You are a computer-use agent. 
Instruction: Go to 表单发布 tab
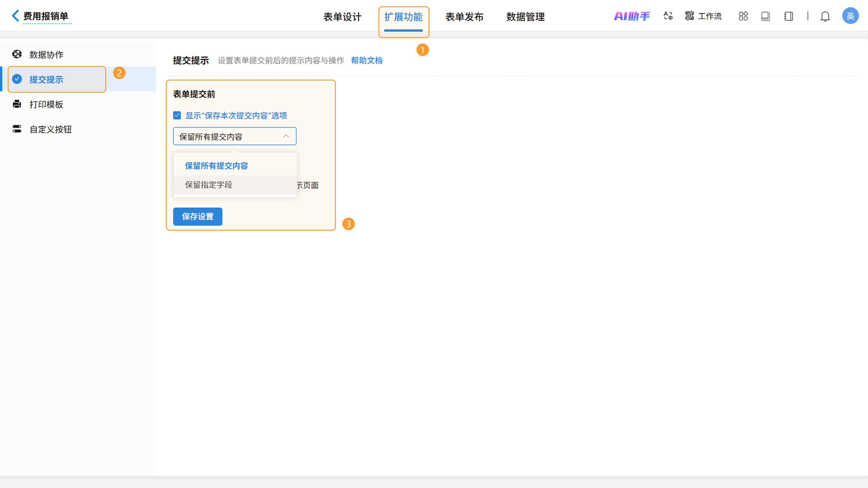(x=464, y=17)
